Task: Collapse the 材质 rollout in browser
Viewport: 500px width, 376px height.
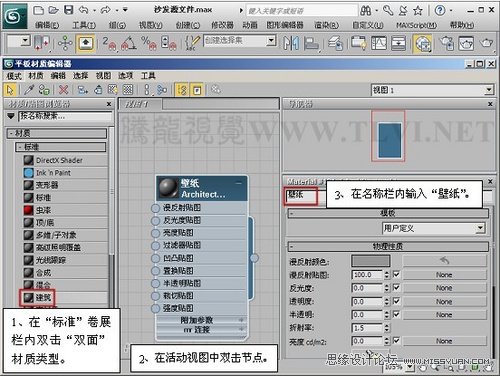Action: [57, 133]
